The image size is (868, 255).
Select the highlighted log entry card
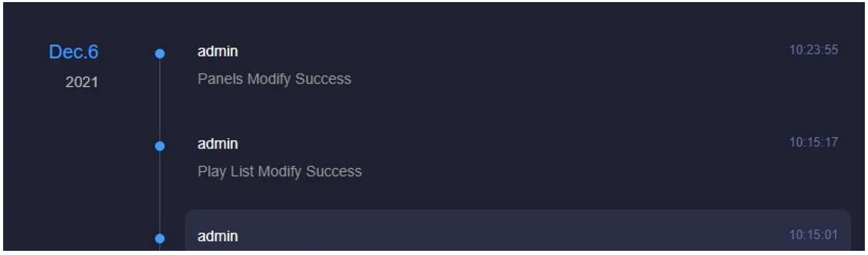click(517, 232)
